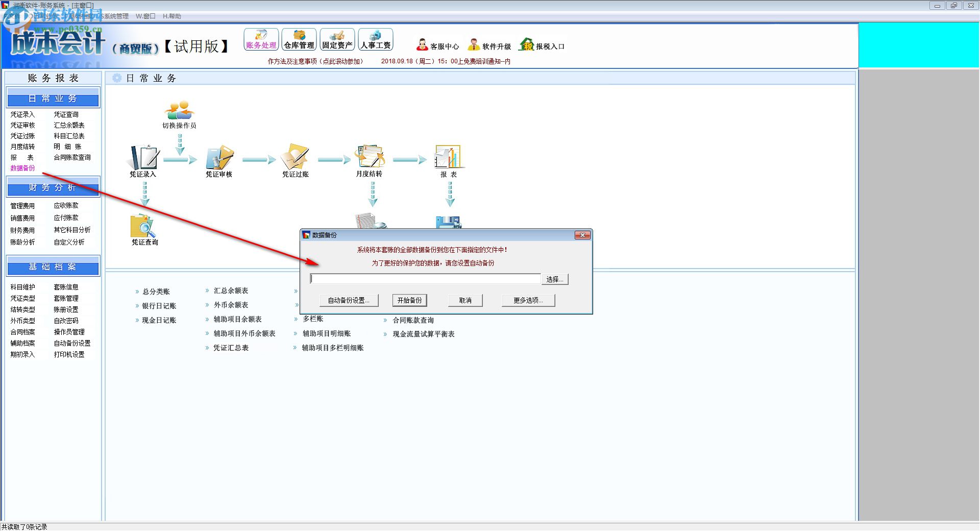Open 客服中心 customer service

437,45
